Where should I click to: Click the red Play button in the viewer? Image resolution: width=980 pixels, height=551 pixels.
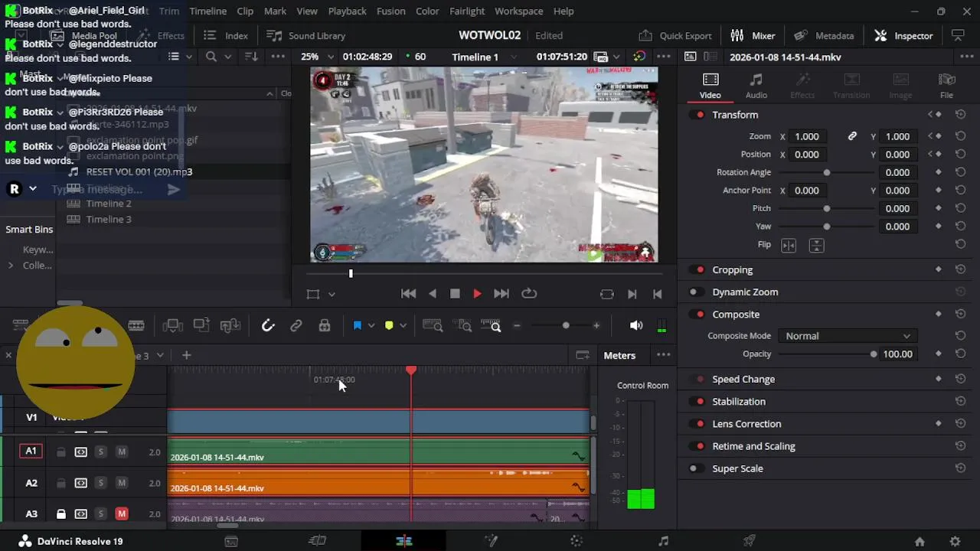point(477,294)
